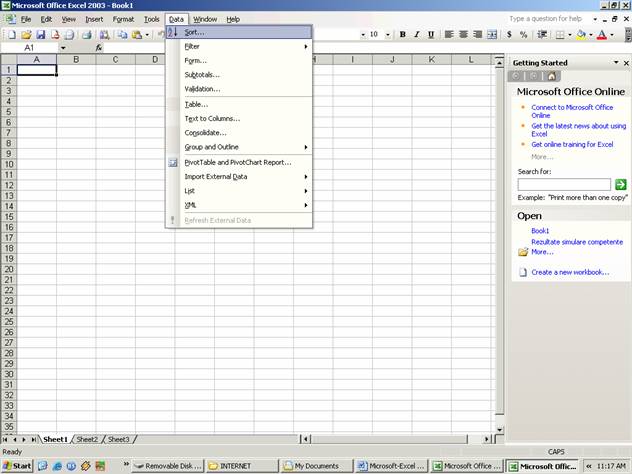Click Type a question for help box
Viewport: 632px width, 474px height.
tap(548, 19)
